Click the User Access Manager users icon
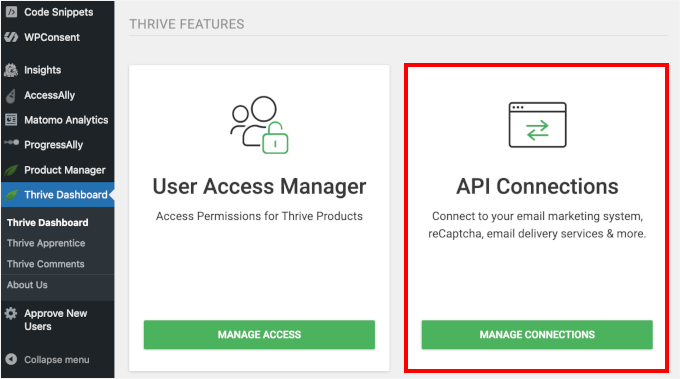680x379 pixels. (x=259, y=125)
